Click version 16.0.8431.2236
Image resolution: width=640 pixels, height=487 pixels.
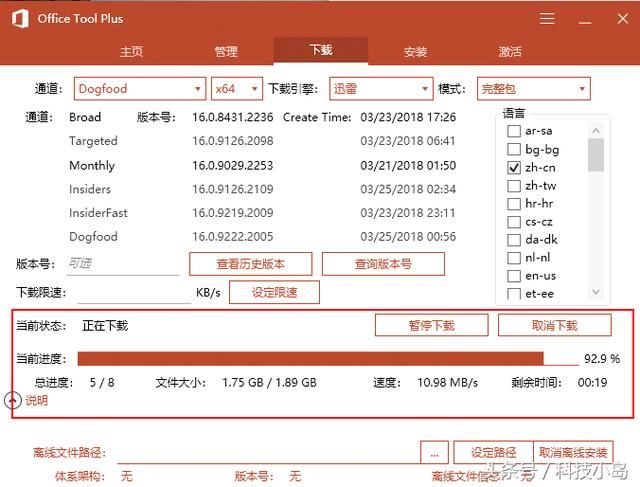coord(233,117)
